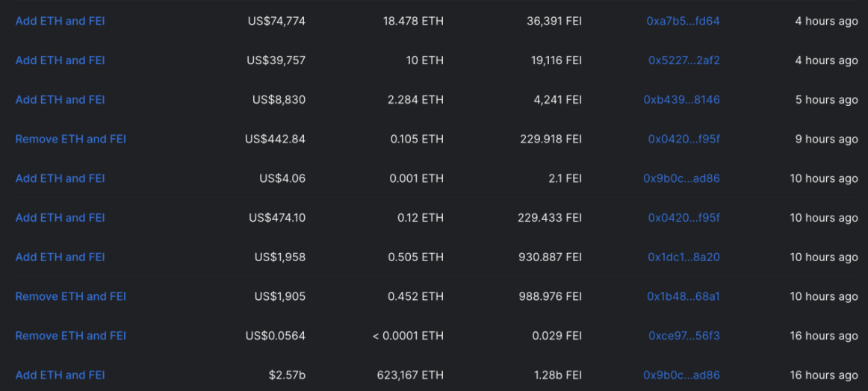View account address 0x1dc1...8a20
Screen dimensions: 868x391
click(684, 257)
